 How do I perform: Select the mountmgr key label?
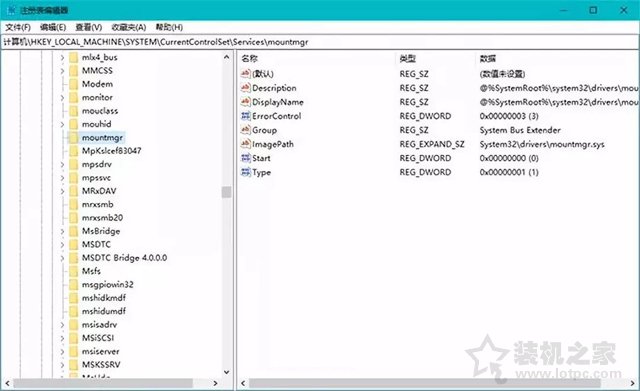[x=102, y=138]
